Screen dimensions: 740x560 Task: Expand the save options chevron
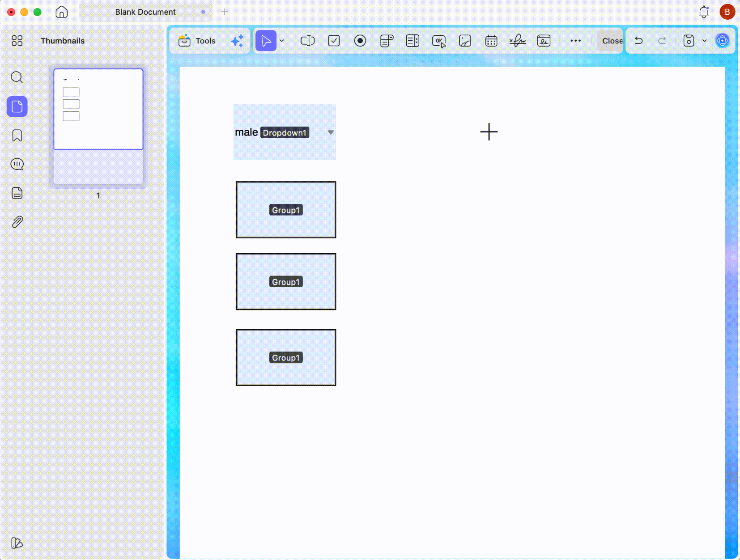(x=705, y=41)
